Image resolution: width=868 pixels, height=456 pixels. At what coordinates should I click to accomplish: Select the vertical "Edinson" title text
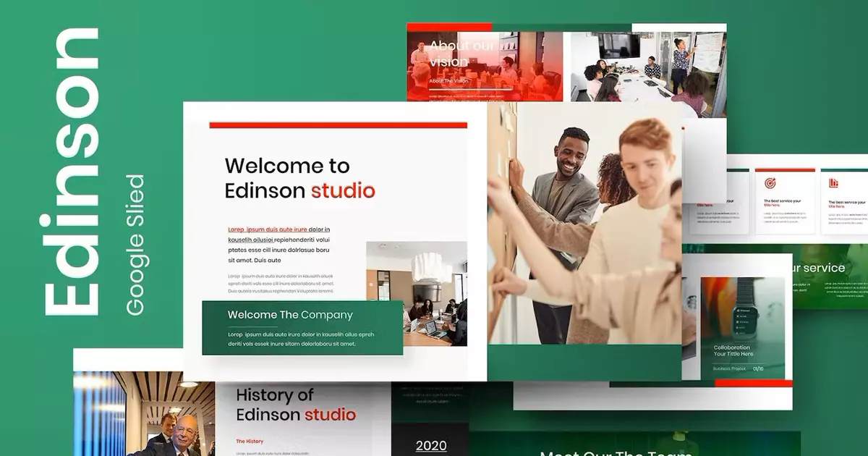pyautogui.click(x=70, y=172)
